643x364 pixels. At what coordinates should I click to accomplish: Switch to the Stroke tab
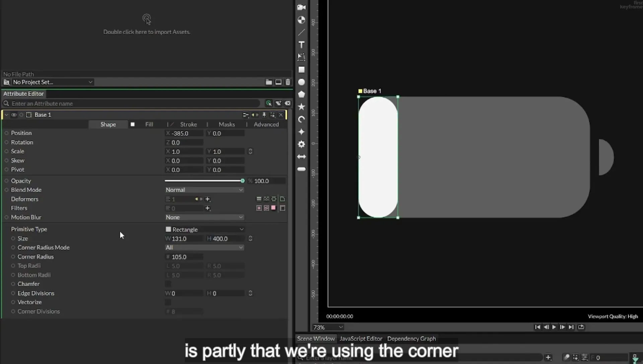click(189, 124)
